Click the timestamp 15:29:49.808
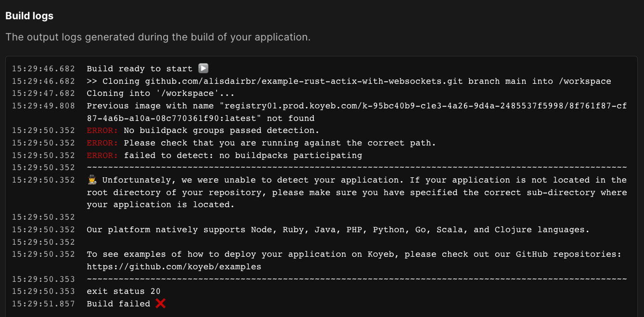This screenshot has width=644, height=317. click(43, 106)
